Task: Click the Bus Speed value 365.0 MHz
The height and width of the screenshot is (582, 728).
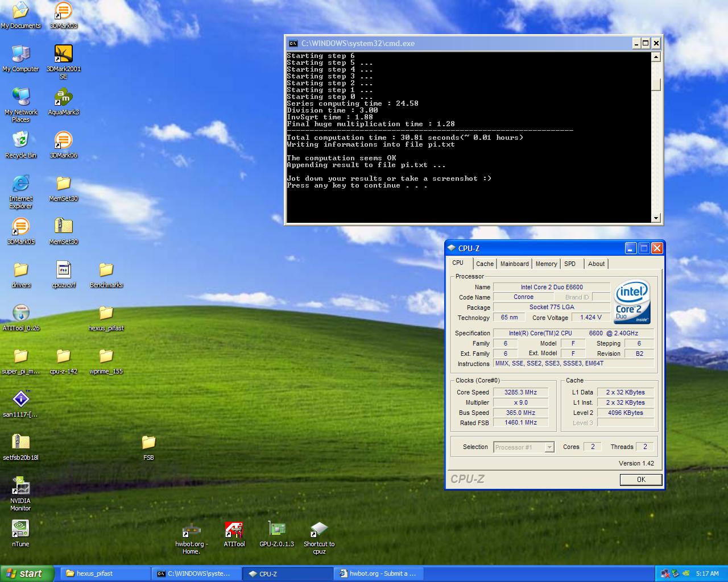Action: [x=520, y=413]
